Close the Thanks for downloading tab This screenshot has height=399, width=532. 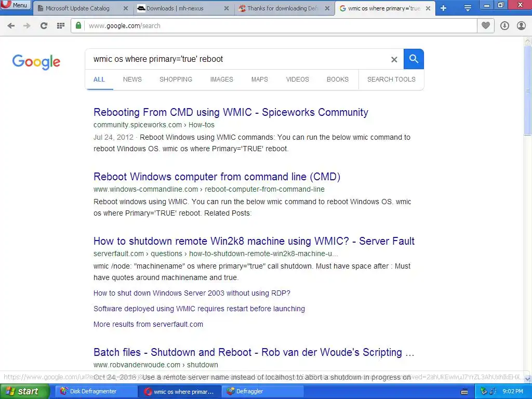(327, 8)
